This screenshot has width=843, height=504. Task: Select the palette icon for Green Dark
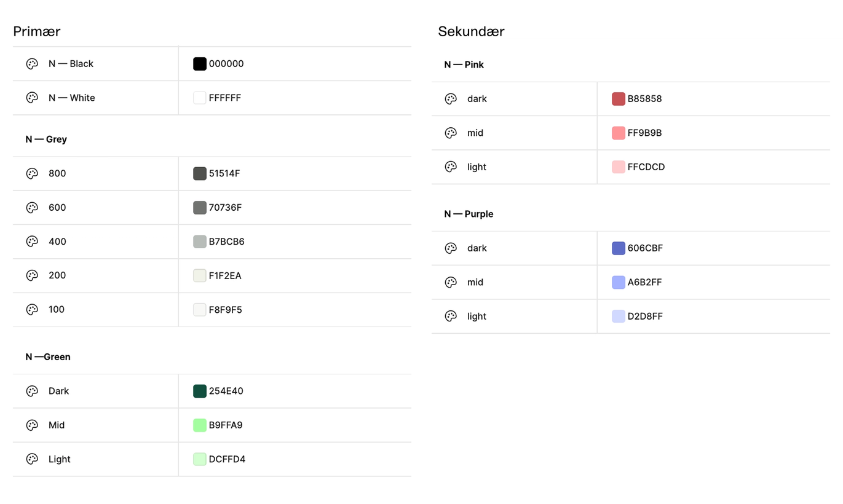coord(32,391)
